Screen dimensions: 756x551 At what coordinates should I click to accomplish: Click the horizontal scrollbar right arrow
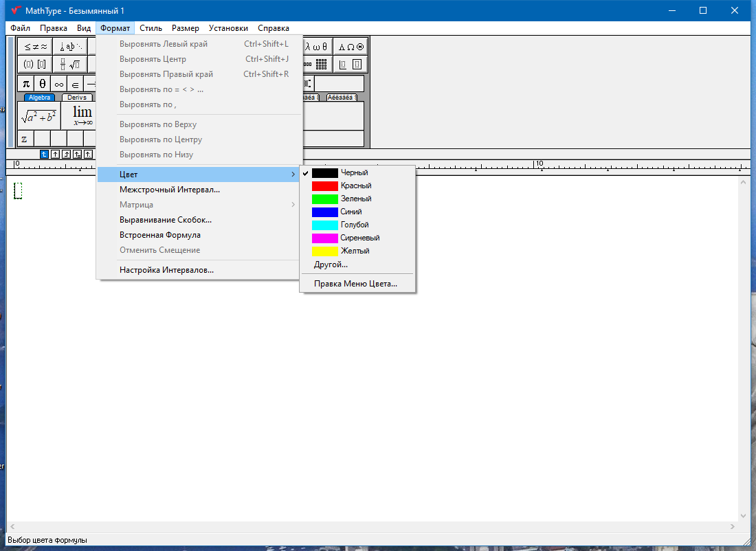pyautogui.click(x=733, y=526)
